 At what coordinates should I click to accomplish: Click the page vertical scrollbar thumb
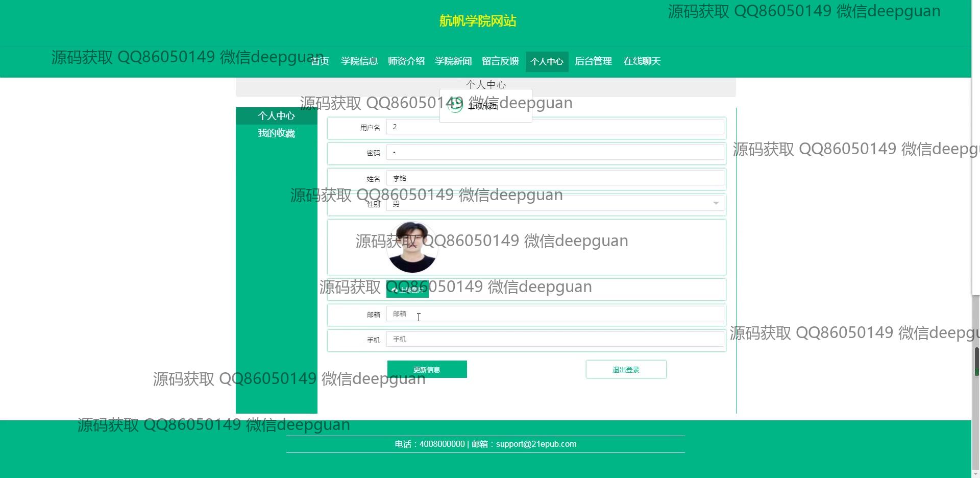coord(976,362)
